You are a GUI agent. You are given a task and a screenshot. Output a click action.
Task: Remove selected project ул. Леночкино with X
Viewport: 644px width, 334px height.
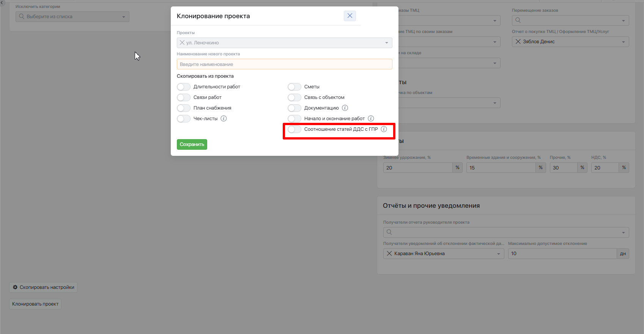[x=182, y=43]
